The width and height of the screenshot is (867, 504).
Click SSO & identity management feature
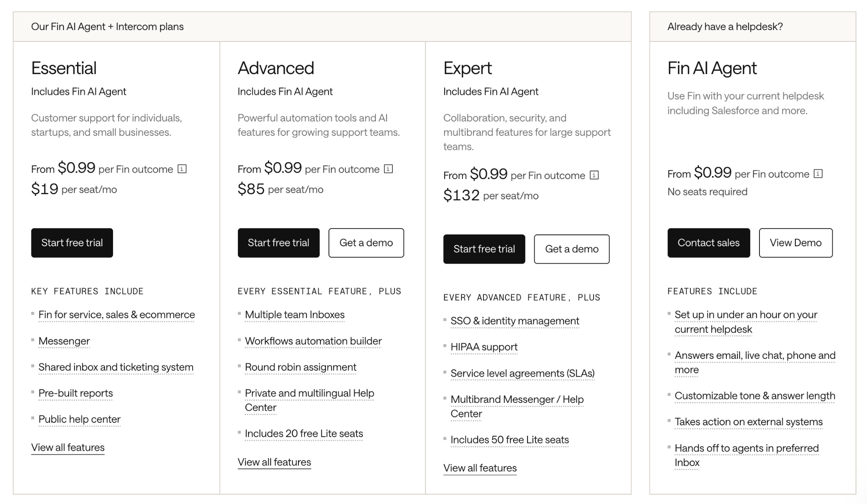[515, 321]
